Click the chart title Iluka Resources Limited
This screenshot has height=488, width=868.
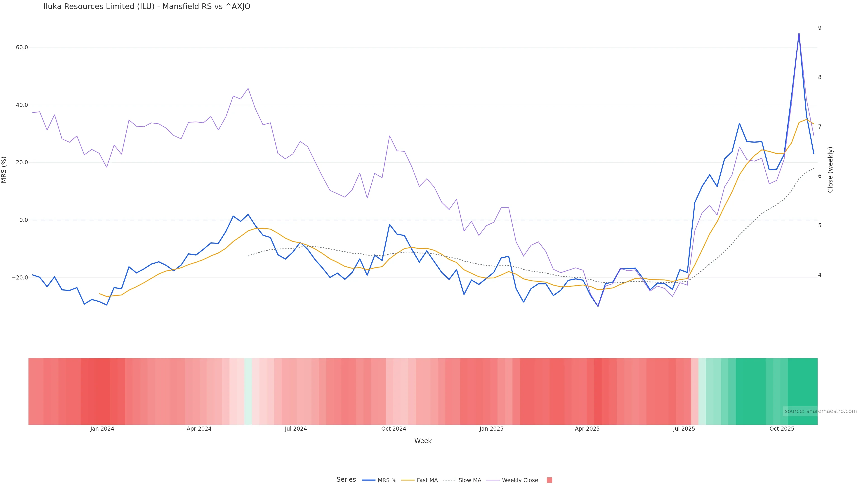pos(147,7)
